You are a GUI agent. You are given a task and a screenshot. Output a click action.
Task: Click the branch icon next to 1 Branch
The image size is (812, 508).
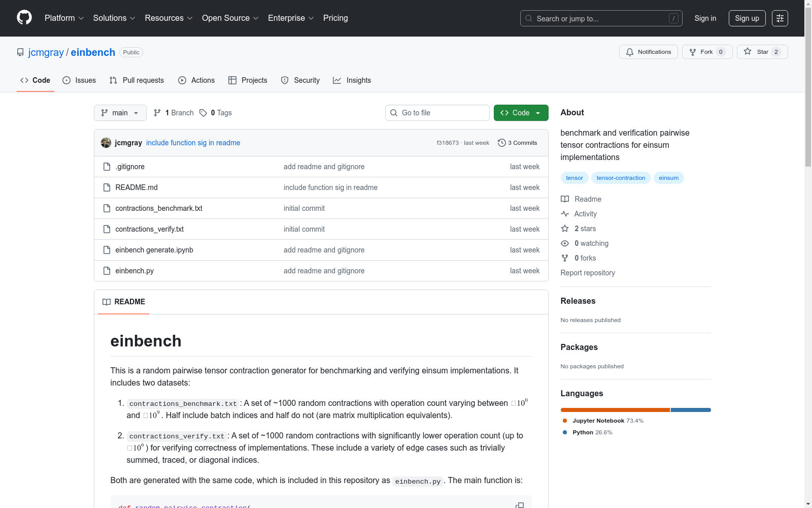pos(157,113)
